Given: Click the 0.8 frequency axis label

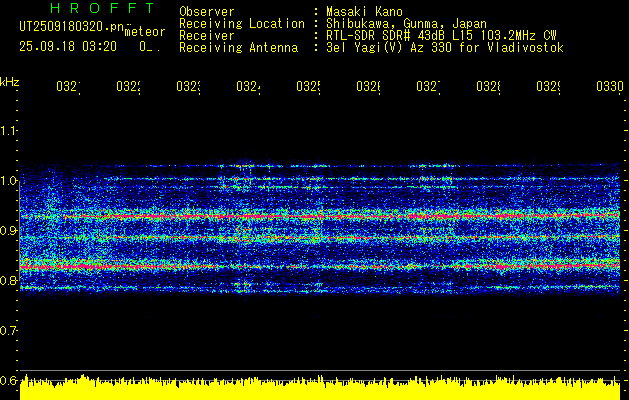Looking at the screenshot, I should (8, 280).
